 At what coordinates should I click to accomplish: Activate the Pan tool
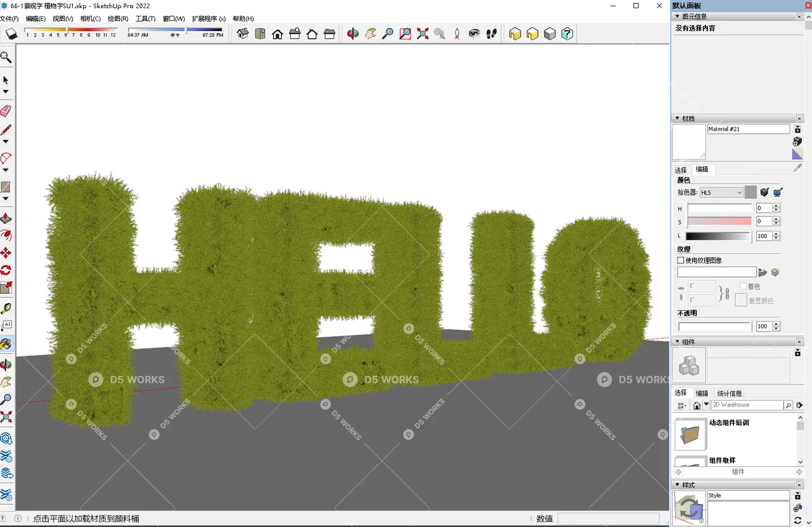pyautogui.click(x=370, y=34)
